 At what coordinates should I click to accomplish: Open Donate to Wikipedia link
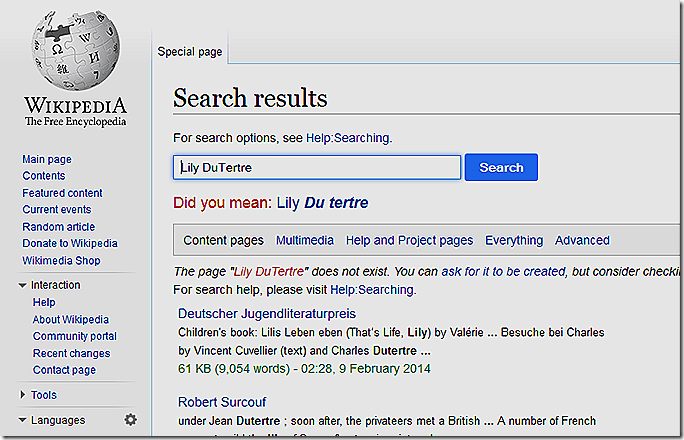[x=70, y=243]
